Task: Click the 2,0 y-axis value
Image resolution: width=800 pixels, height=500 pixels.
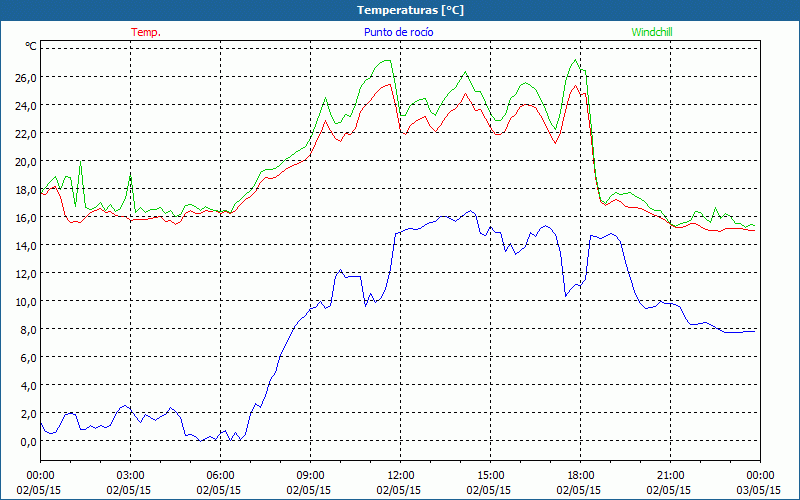Action: coord(28,414)
